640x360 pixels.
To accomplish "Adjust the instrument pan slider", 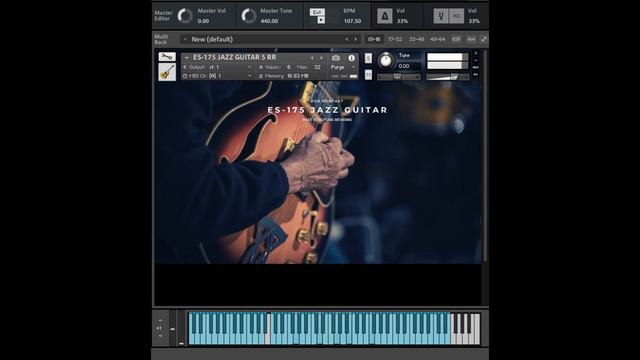I will coord(398,77).
